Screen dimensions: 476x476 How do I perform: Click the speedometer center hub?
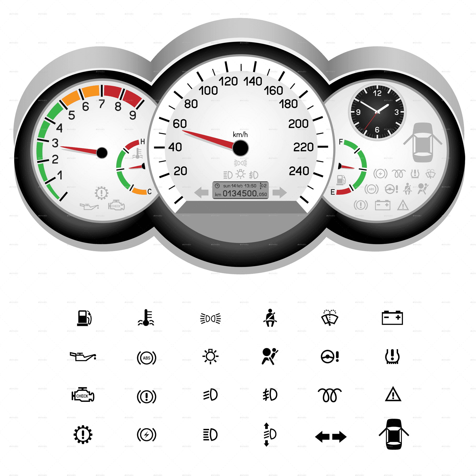[240, 148]
